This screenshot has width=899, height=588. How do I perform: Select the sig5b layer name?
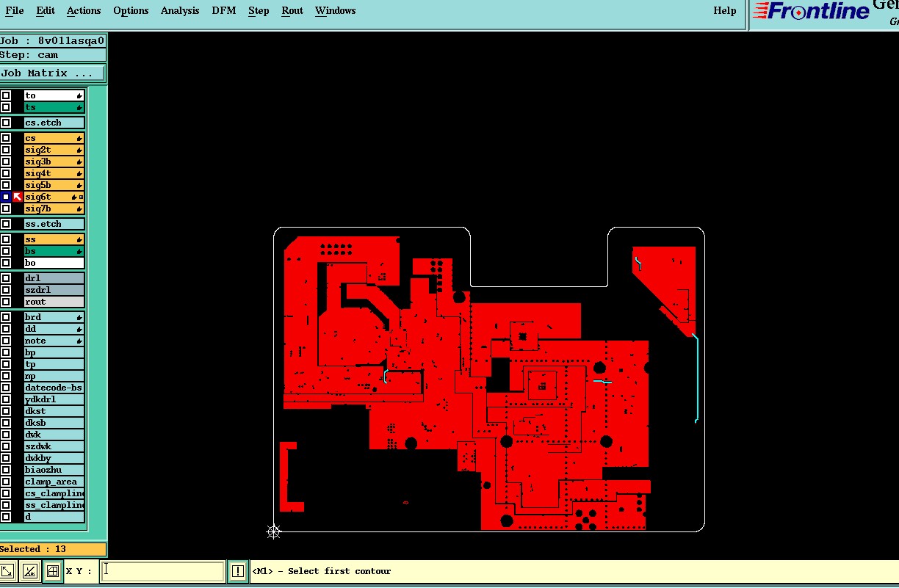[54, 185]
